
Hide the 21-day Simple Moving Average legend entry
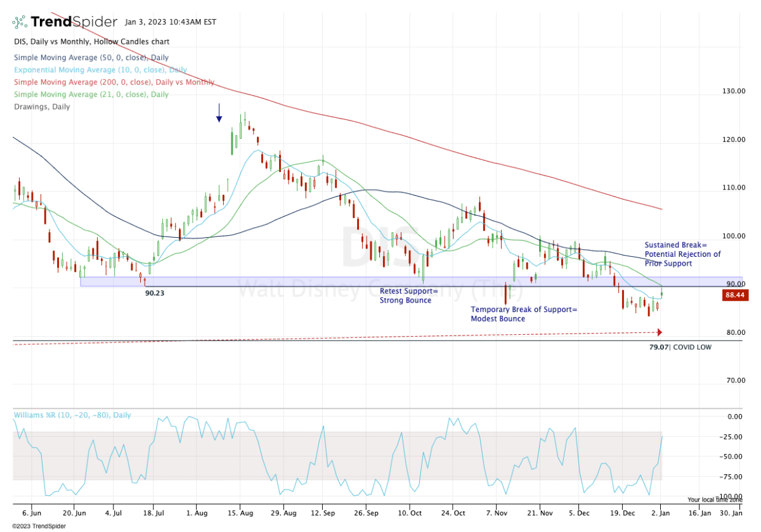click(x=91, y=94)
